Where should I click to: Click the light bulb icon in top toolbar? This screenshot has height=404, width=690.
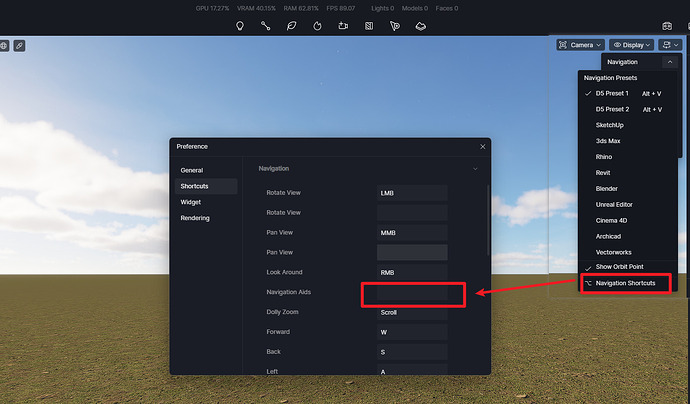[x=240, y=25]
